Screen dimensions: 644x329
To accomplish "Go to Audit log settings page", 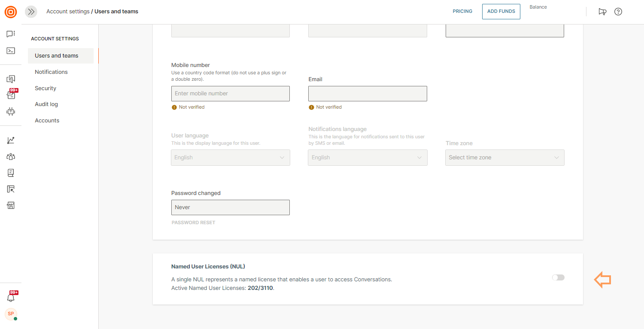I will tap(46, 104).
